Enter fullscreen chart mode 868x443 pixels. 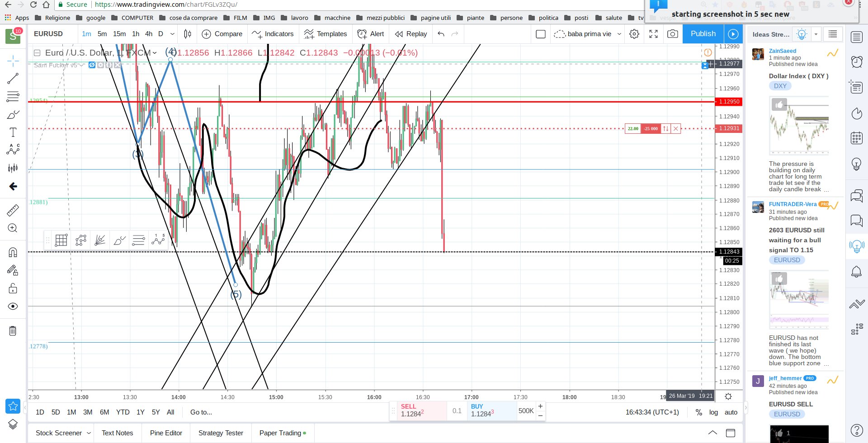click(653, 34)
